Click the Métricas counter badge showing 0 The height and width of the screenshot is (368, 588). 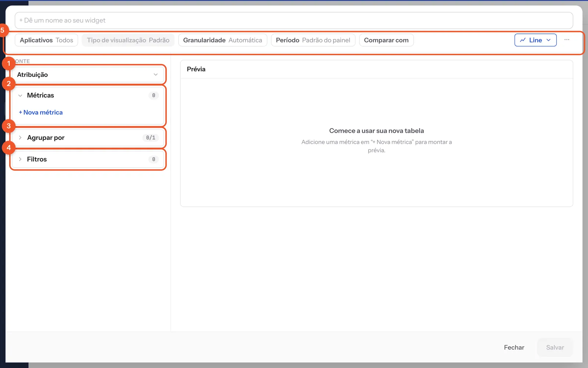(154, 95)
